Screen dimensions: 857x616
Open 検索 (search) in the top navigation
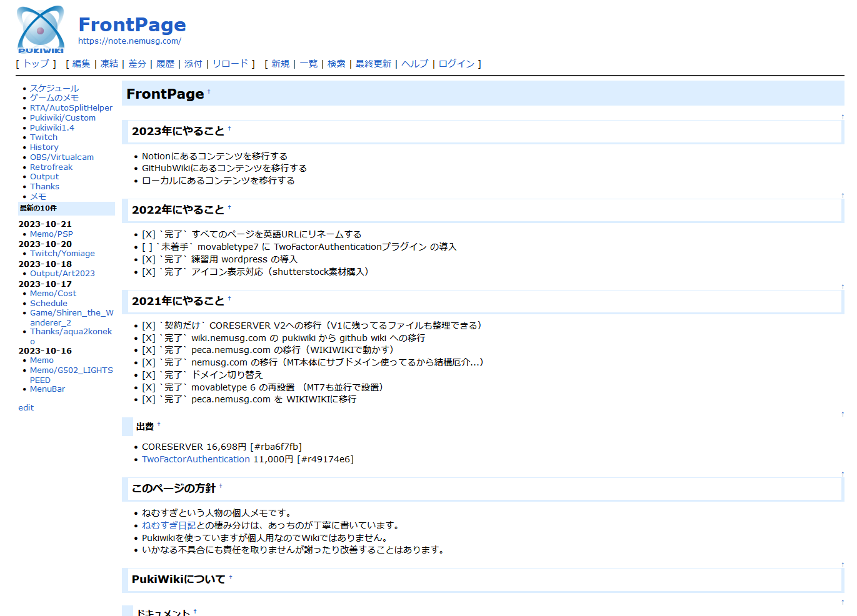[336, 64]
